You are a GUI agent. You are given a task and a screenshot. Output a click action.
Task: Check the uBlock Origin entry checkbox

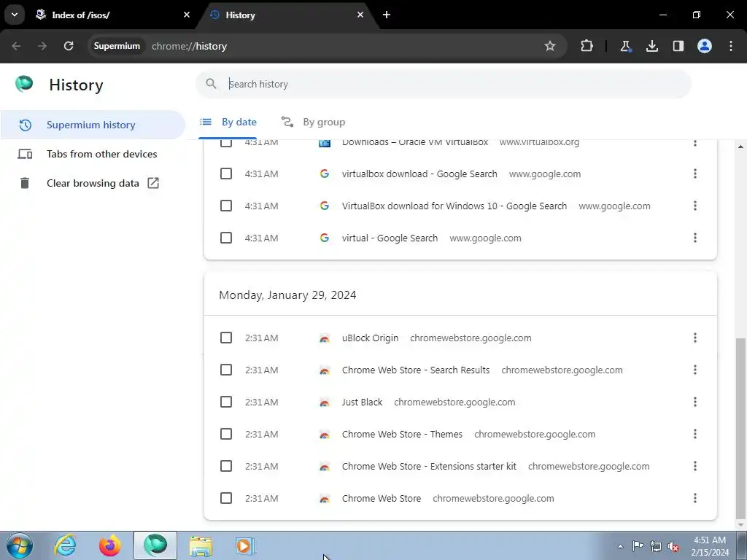(x=226, y=338)
